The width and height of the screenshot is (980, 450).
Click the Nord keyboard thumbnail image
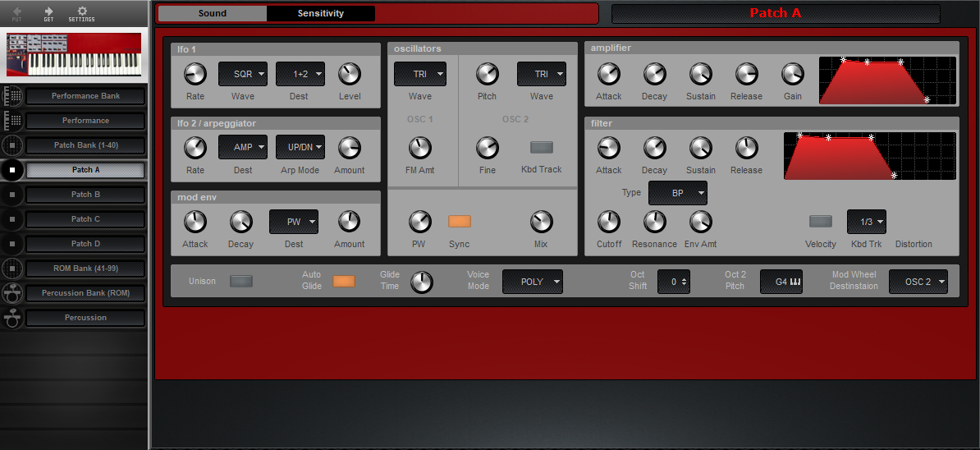[x=74, y=54]
